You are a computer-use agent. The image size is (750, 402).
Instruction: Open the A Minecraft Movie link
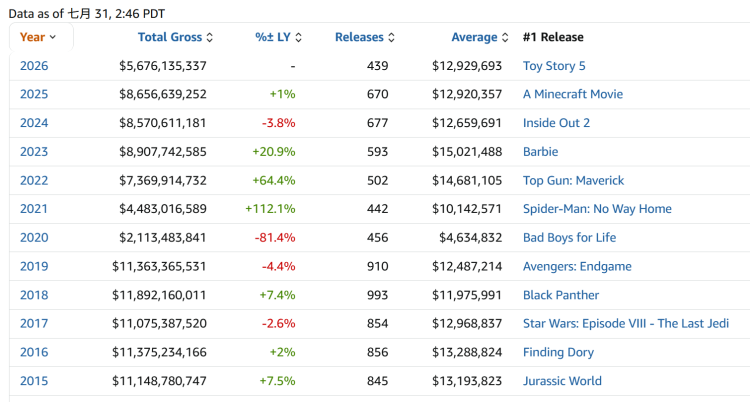click(573, 94)
